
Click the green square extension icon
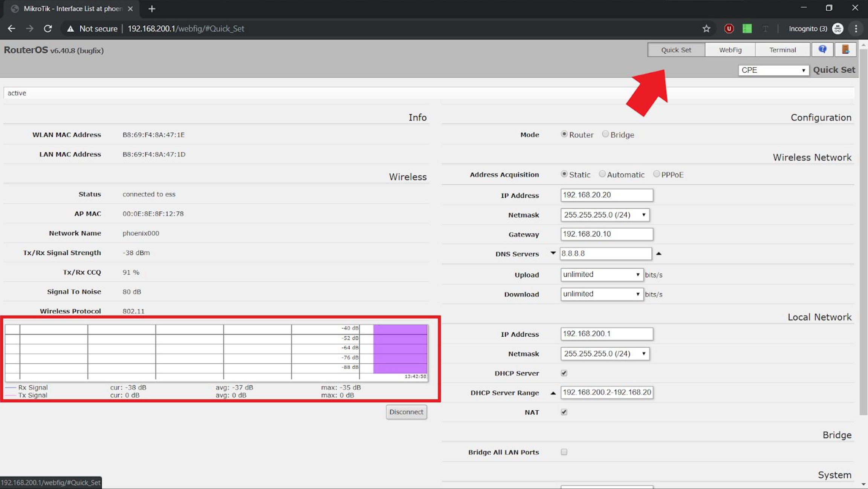click(x=747, y=29)
